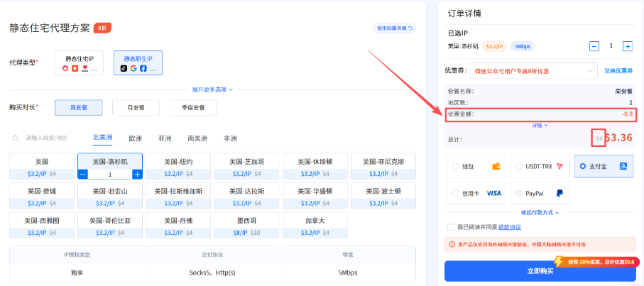The image size is (644, 286).
Task: Open 退款协议 link
Action: click(x=510, y=227)
